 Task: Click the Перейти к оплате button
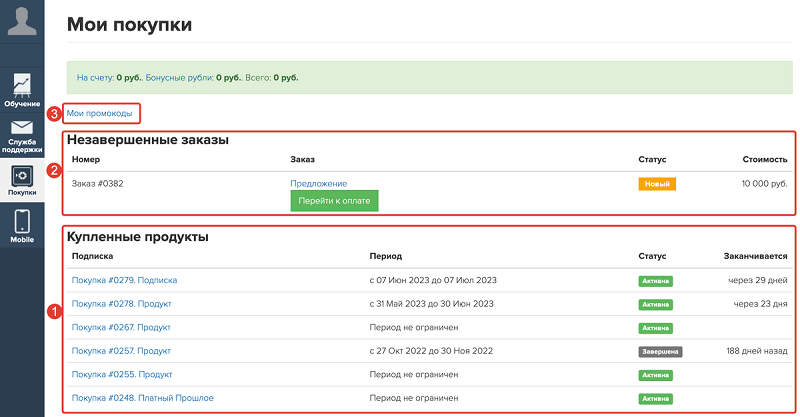(334, 201)
